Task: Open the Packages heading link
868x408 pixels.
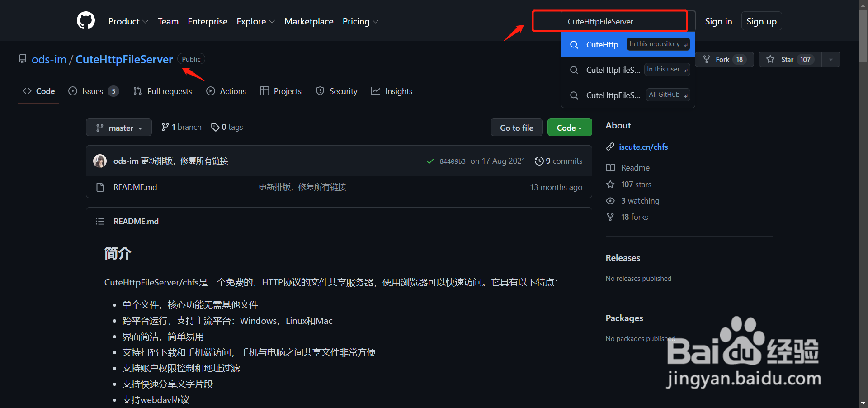Action: point(624,318)
